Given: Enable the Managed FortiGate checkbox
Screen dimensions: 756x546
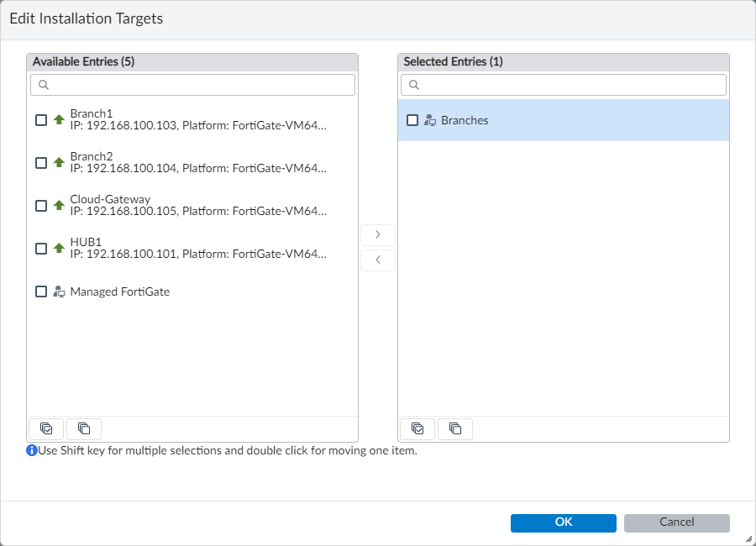Looking at the screenshot, I should 41,291.
